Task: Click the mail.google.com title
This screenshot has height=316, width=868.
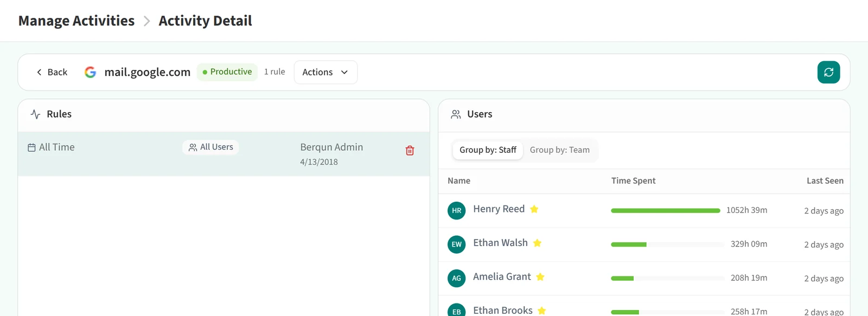Action: [x=147, y=72]
